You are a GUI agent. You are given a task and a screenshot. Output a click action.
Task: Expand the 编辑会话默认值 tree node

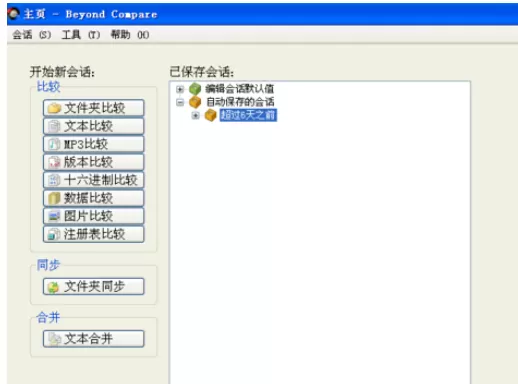tap(180, 89)
